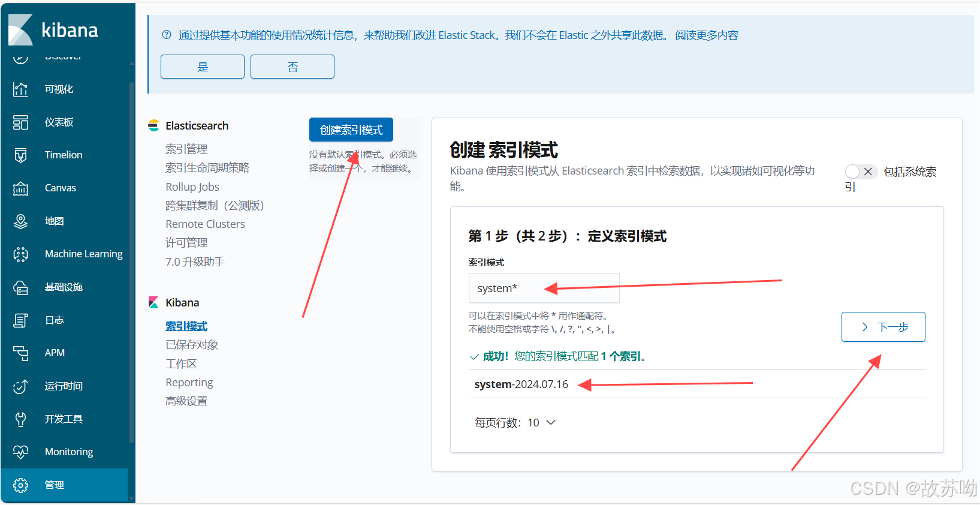
Task: Click the matched index system-2024.07.16 row
Action: point(696,384)
